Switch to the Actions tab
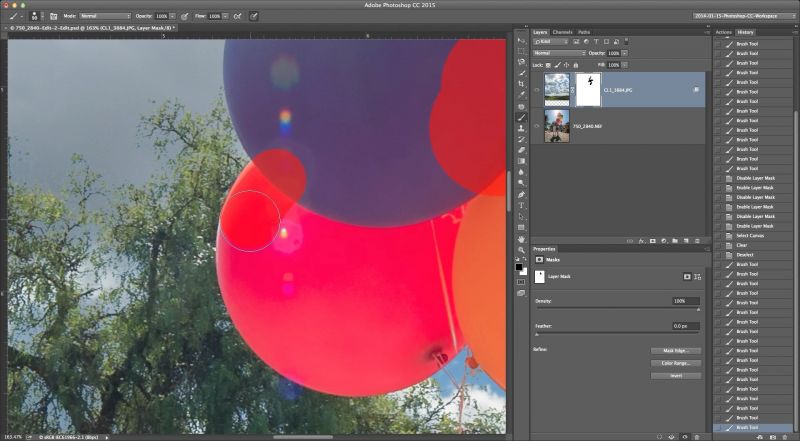800x441 pixels. point(723,32)
